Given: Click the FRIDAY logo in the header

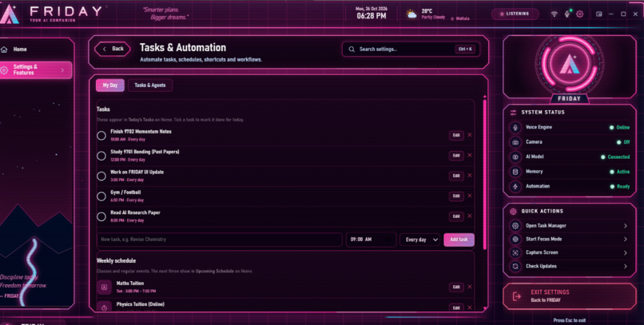Looking at the screenshot, I should pos(10,14).
